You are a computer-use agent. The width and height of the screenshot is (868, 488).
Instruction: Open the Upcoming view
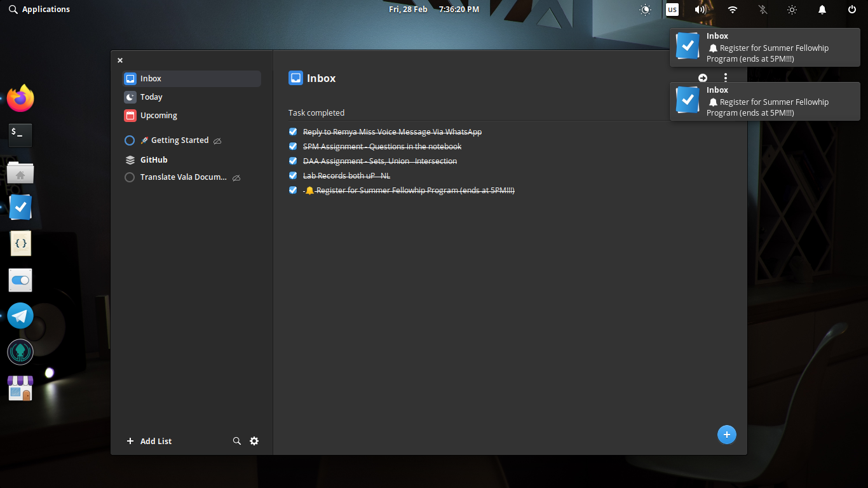(192, 116)
